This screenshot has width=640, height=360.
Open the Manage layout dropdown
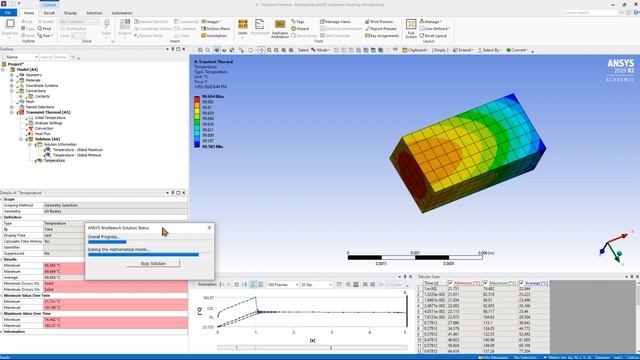tap(431, 21)
